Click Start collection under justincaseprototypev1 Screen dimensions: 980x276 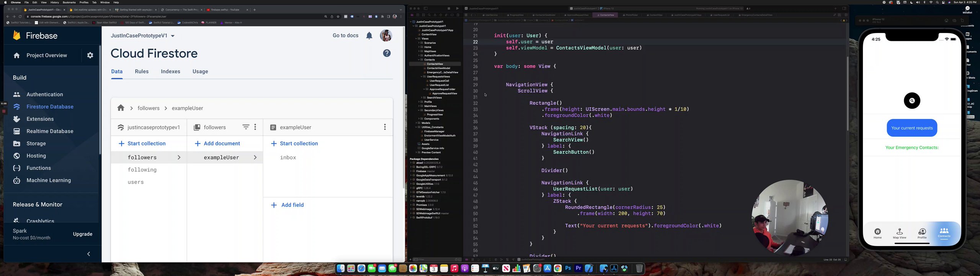pos(142,144)
